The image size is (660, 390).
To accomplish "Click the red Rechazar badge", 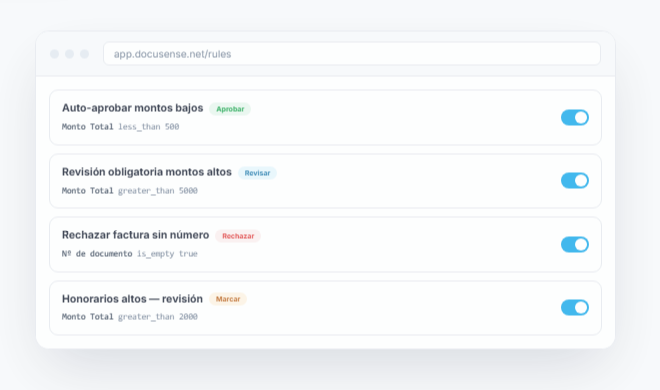I will 238,236.
